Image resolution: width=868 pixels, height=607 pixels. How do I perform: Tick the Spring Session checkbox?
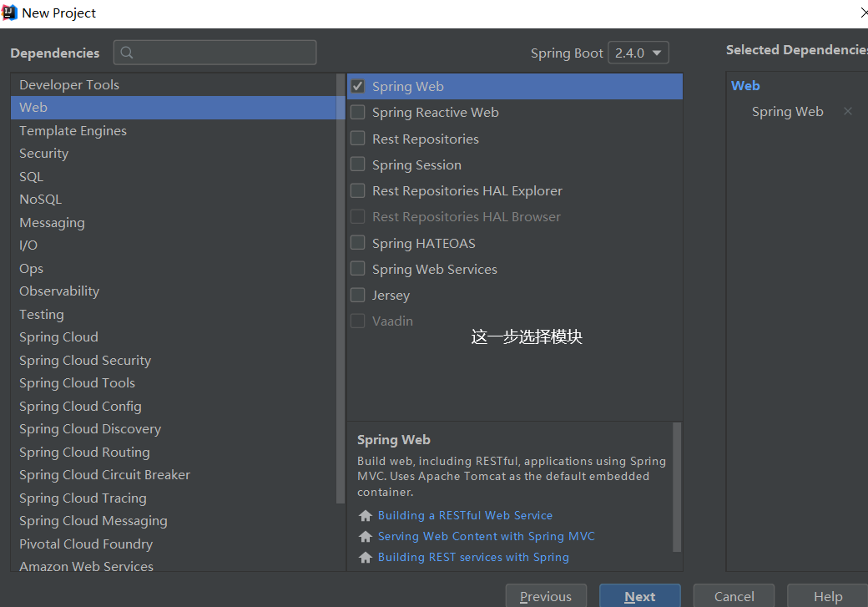pyautogui.click(x=358, y=164)
